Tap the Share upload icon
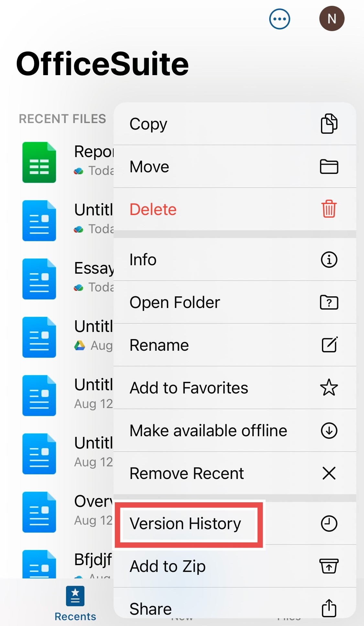Image resolution: width=364 pixels, height=626 pixels. click(329, 608)
